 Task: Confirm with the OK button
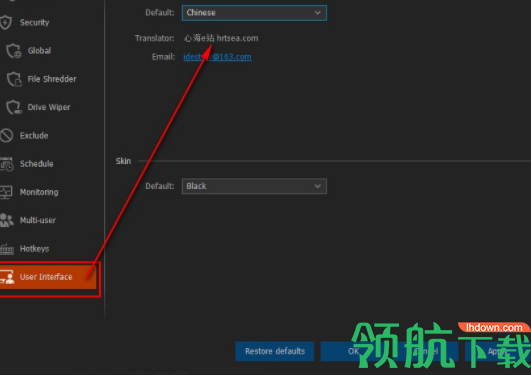[x=354, y=351]
